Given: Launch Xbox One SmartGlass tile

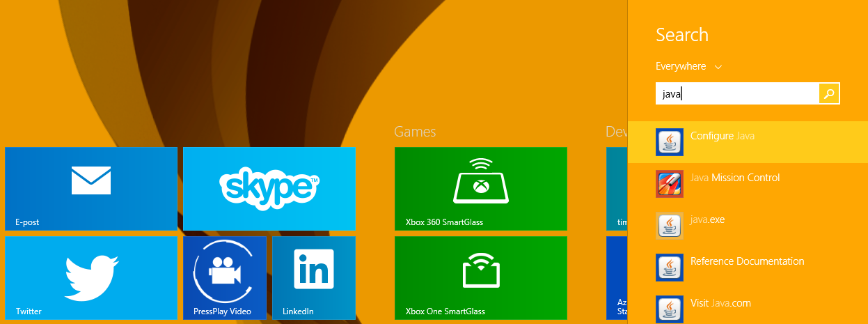Looking at the screenshot, I should coord(481,278).
